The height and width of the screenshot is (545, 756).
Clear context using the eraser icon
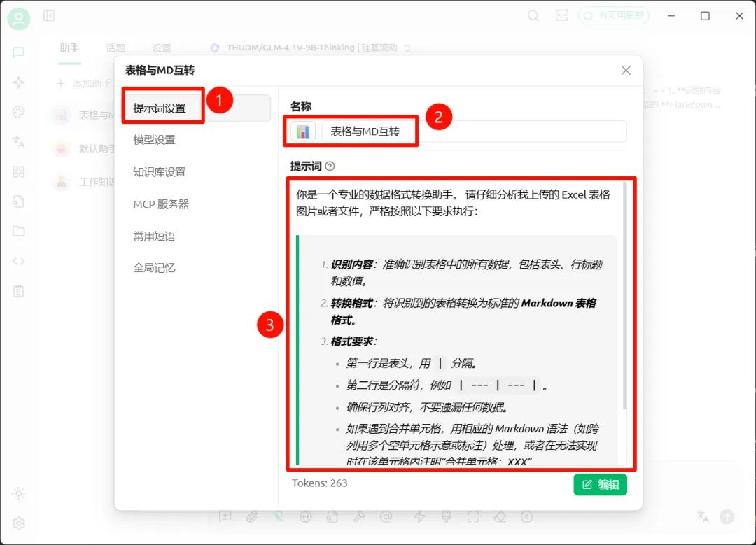tap(500, 516)
